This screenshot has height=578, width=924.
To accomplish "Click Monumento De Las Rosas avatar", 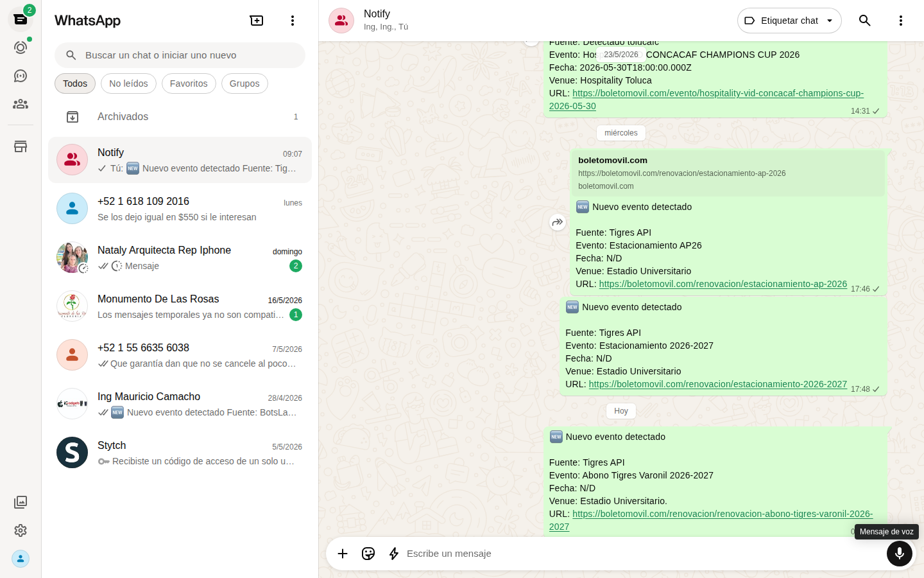I will point(72,306).
